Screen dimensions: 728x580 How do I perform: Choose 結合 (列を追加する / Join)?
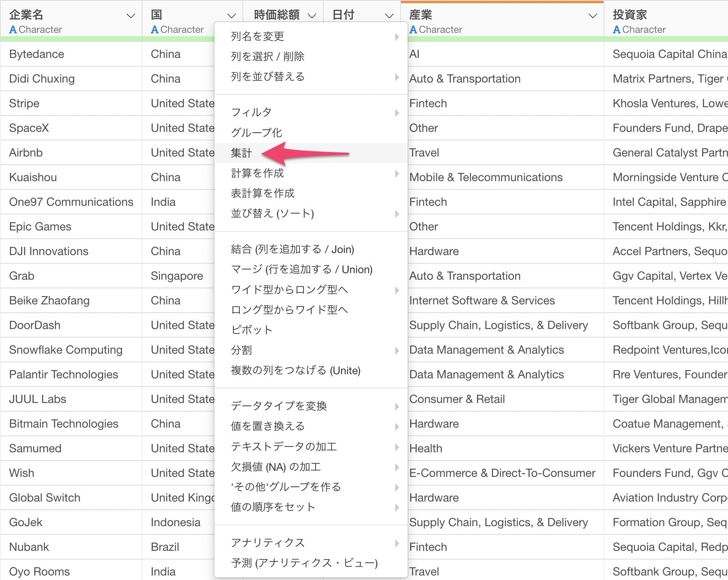coord(311,249)
